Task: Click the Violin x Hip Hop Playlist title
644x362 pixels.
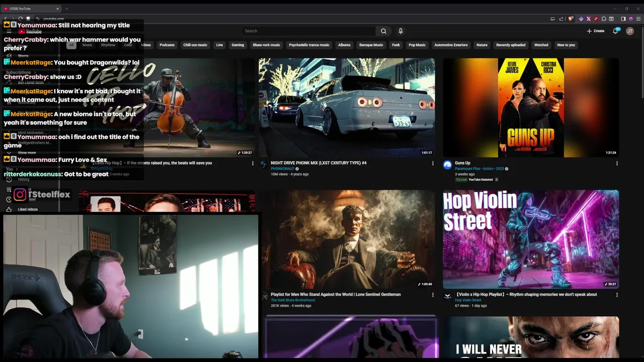Action: [526, 295]
